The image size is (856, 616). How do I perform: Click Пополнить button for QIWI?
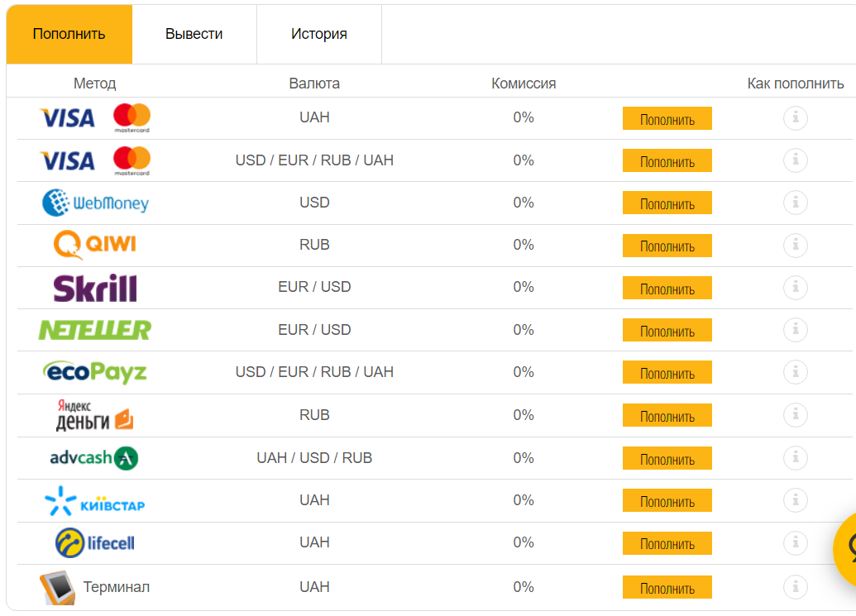pyautogui.click(x=667, y=246)
